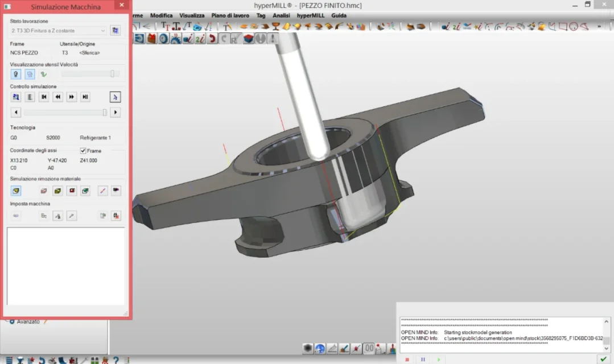Toggle the tool visibility icon under Visualizzazione utensil
The height and width of the screenshot is (364, 614).
[16, 74]
